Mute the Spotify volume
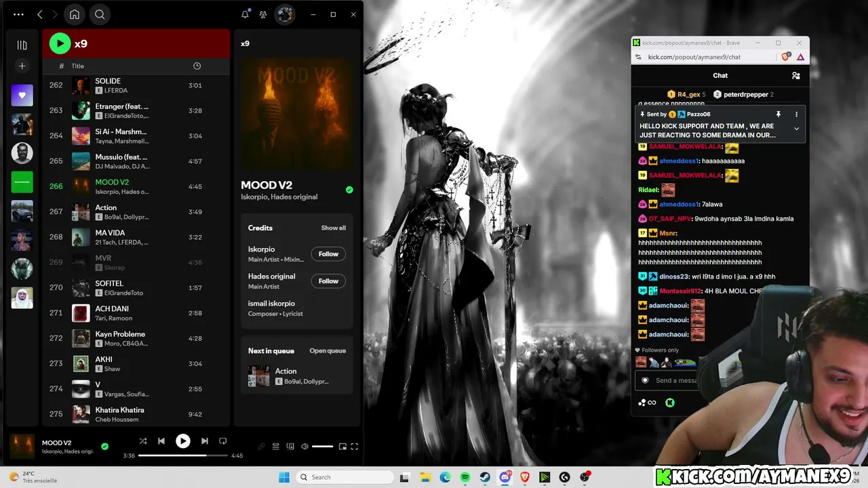The width and height of the screenshot is (868, 488). [304, 447]
